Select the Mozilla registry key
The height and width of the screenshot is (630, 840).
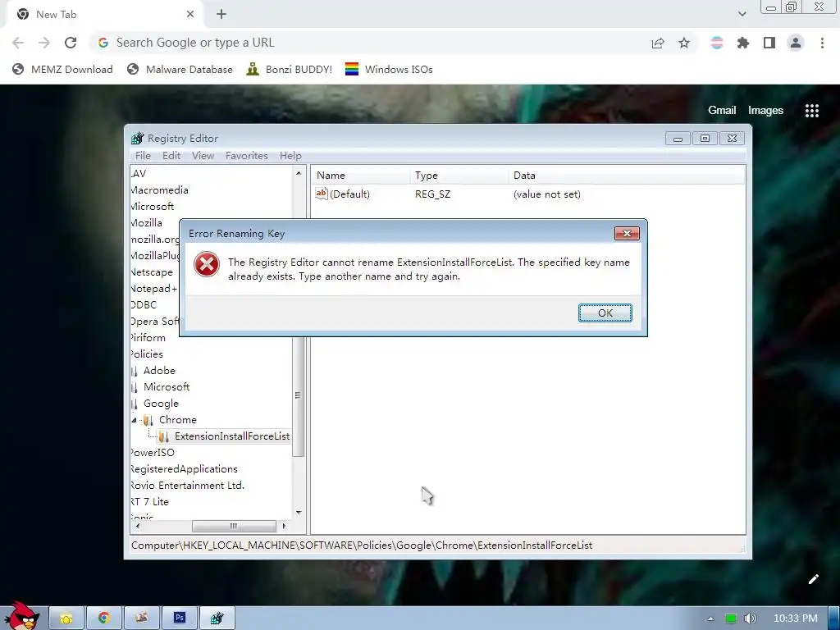pos(146,223)
